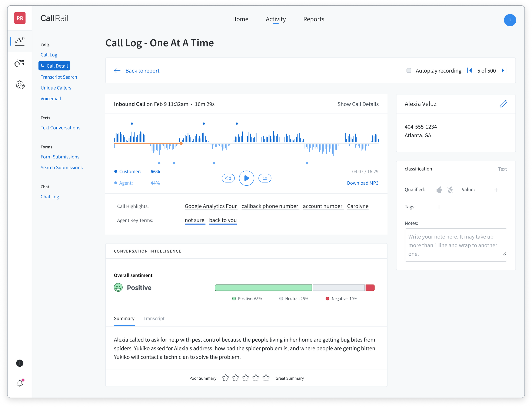Click the black plus create button in sidebar
Image resolution: width=532 pixels, height=407 pixels.
point(20,363)
